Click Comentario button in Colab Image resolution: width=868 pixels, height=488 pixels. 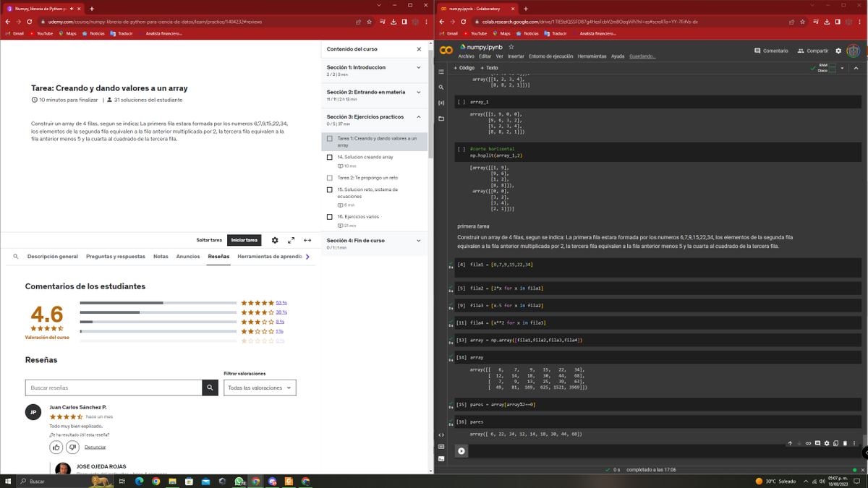coord(771,51)
